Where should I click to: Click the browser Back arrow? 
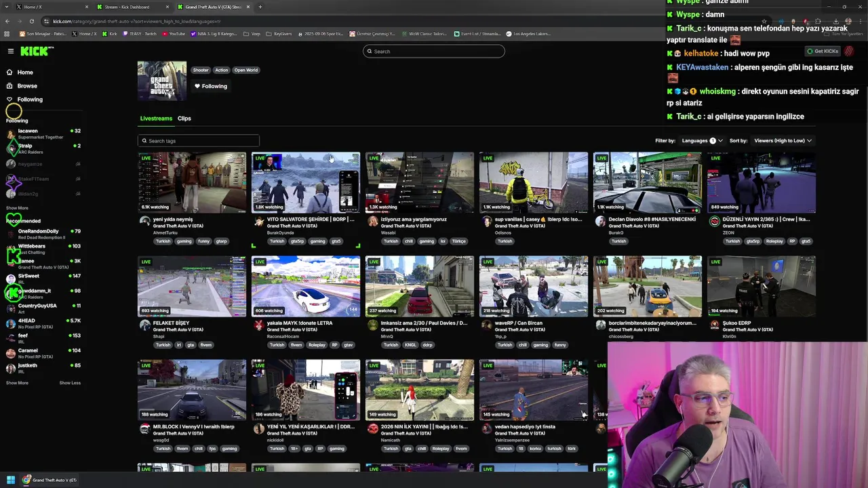(x=7, y=21)
